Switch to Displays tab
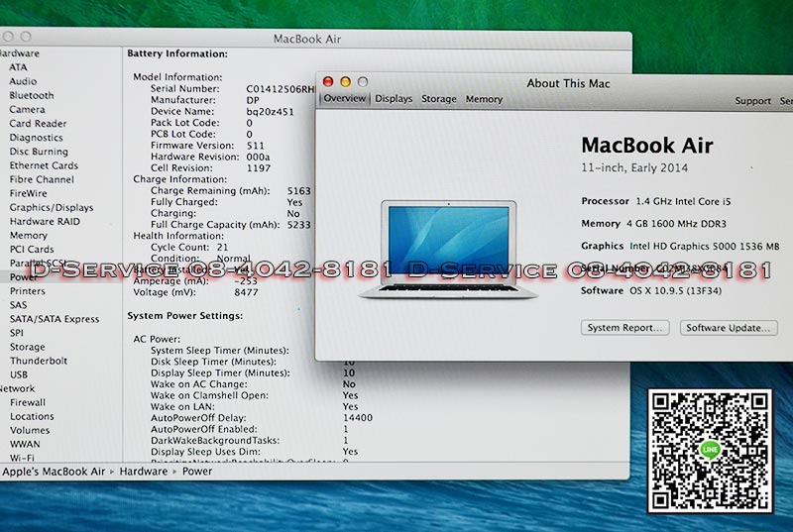793x532 pixels. tap(394, 99)
